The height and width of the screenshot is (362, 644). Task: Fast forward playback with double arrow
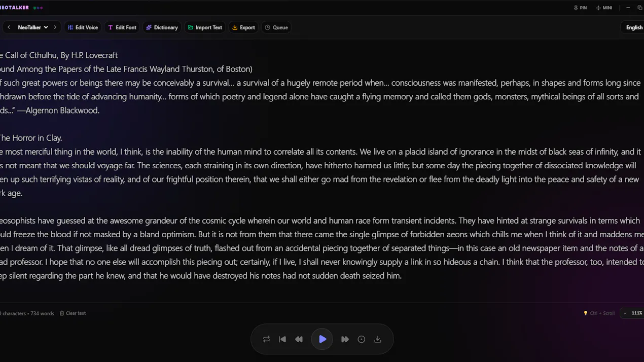tap(345, 339)
